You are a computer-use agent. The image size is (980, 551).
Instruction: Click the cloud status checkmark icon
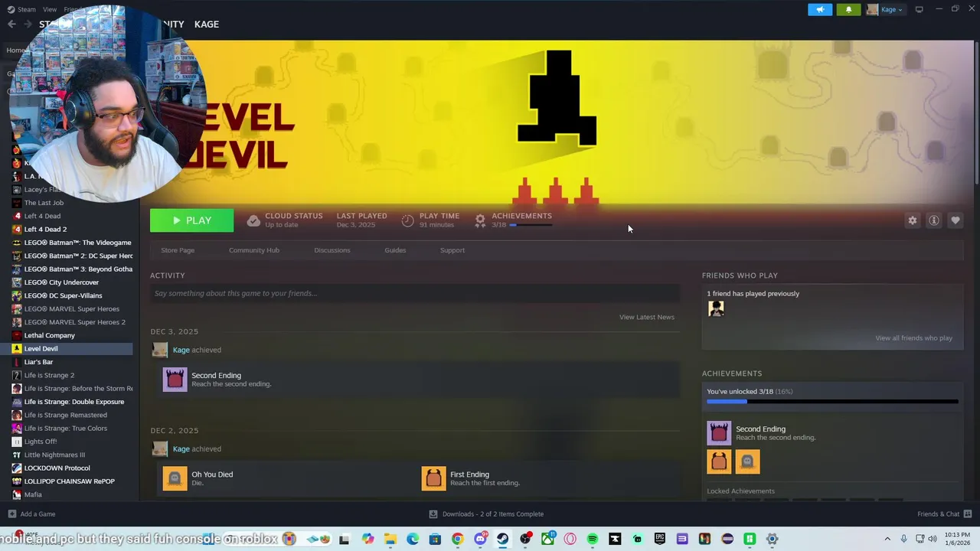(253, 220)
